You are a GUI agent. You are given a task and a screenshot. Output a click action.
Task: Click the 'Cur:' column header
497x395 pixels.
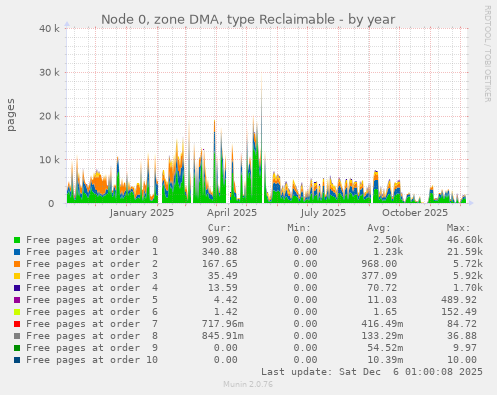click(219, 228)
